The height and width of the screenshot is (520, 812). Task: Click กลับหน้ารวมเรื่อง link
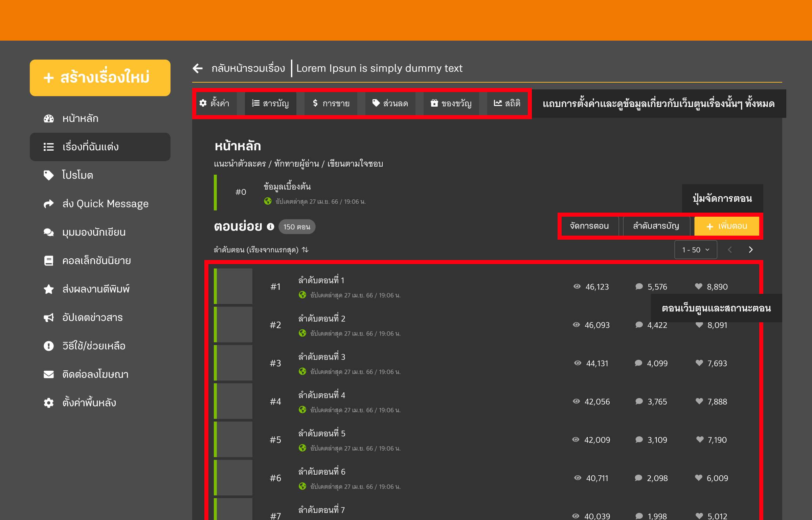point(248,68)
